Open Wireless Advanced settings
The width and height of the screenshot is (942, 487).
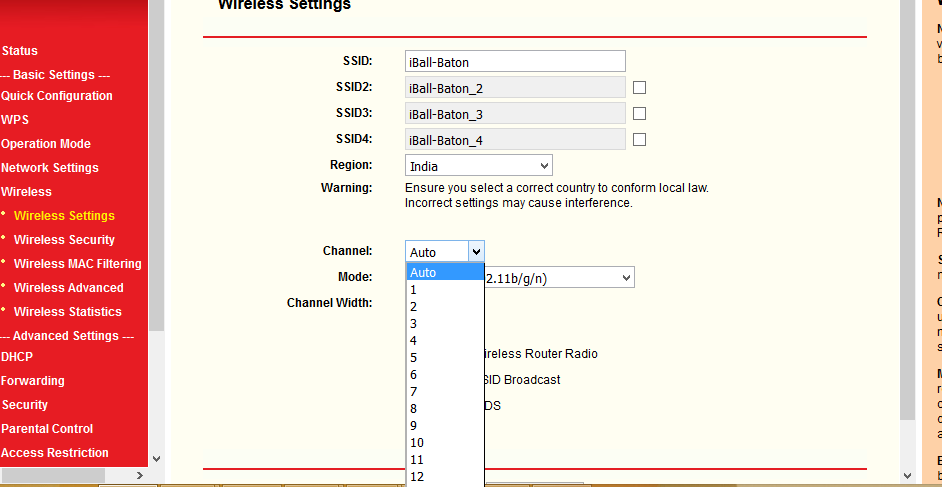pos(68,288)
